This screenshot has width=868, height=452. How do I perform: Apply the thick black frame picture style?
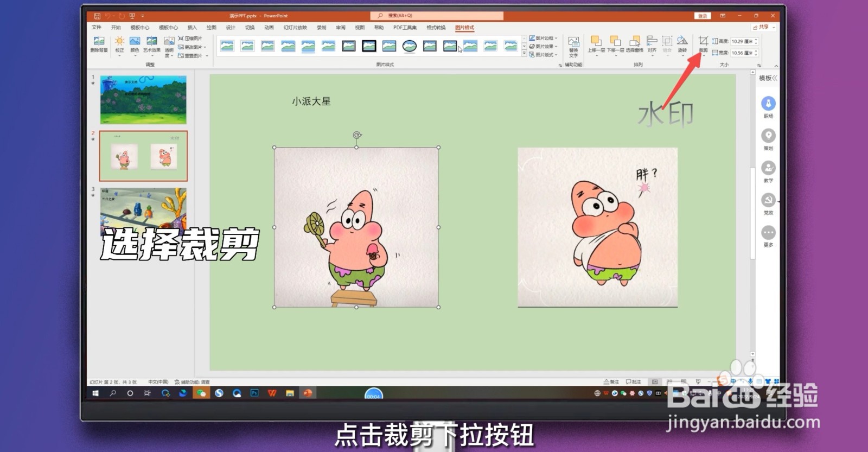[369, 46]
